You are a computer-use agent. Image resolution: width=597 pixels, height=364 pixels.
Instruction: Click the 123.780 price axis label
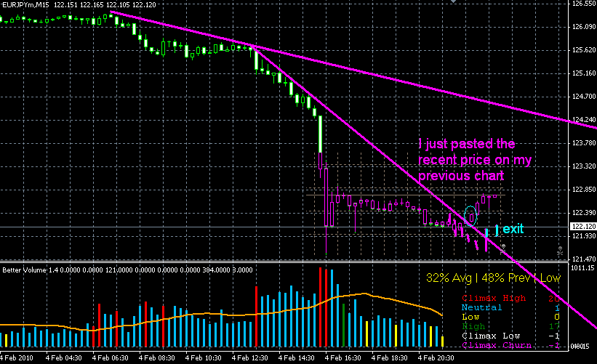coord(583,143)
